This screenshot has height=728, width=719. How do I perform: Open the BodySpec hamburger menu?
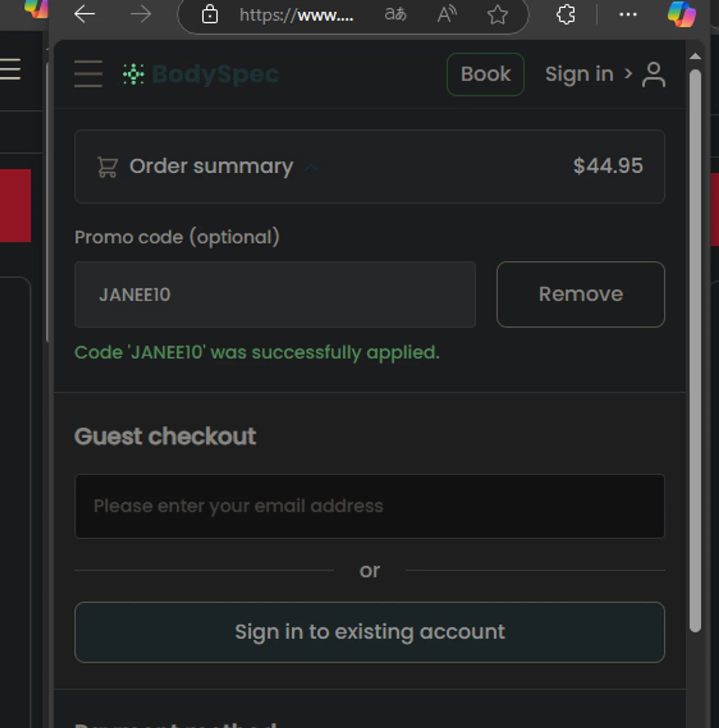88,74
